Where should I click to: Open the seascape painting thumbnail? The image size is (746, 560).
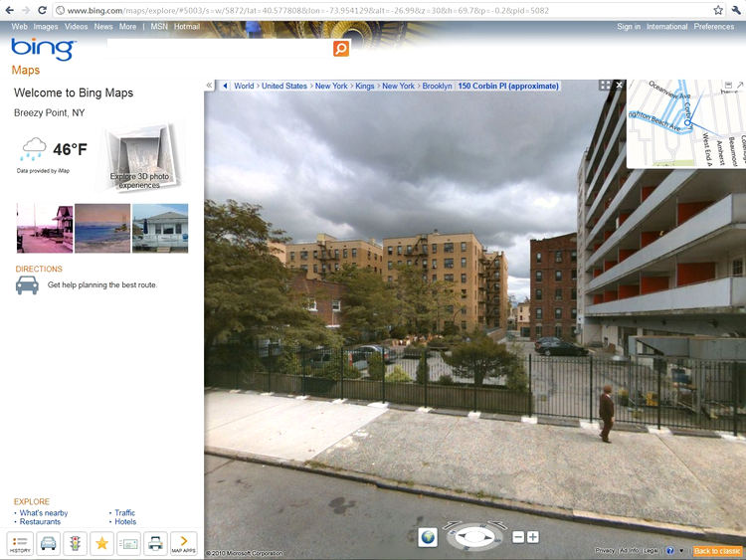102,228
